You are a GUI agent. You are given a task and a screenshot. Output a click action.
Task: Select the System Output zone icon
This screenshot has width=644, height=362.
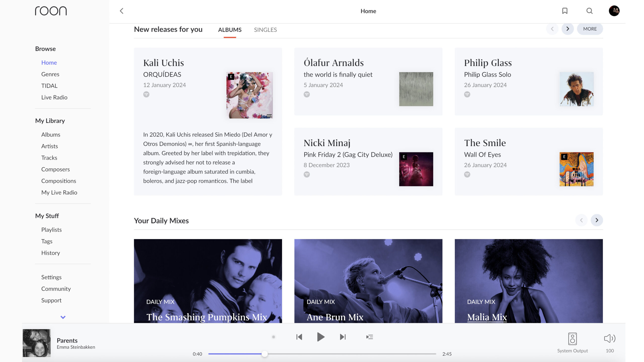click(x=572, y=339)
